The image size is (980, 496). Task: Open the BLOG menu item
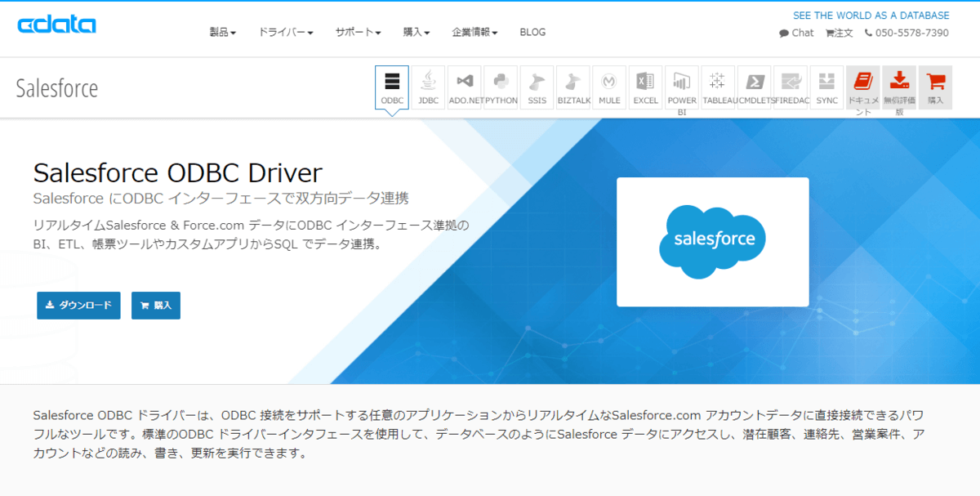[532, 33]
